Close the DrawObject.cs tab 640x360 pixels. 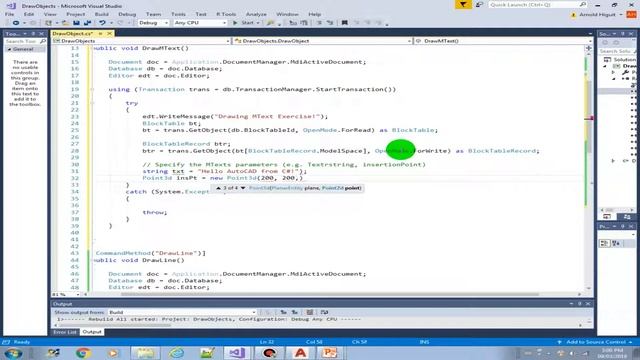click(x=109, y=33)
